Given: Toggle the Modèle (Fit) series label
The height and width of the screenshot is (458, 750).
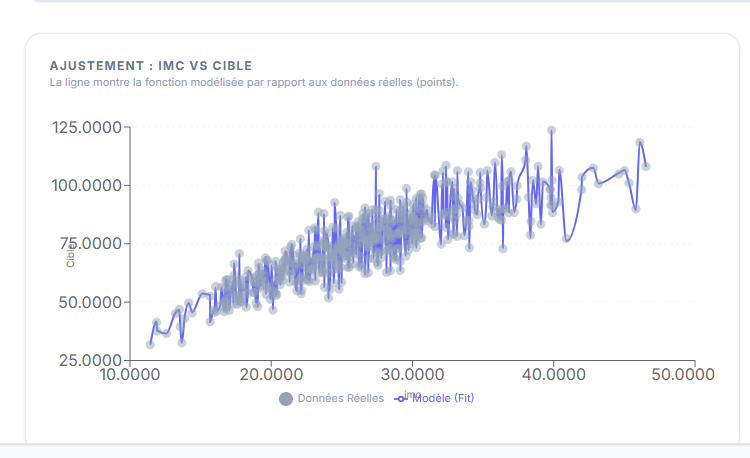Looking at the screenshot, I should (x=442, y=398).
